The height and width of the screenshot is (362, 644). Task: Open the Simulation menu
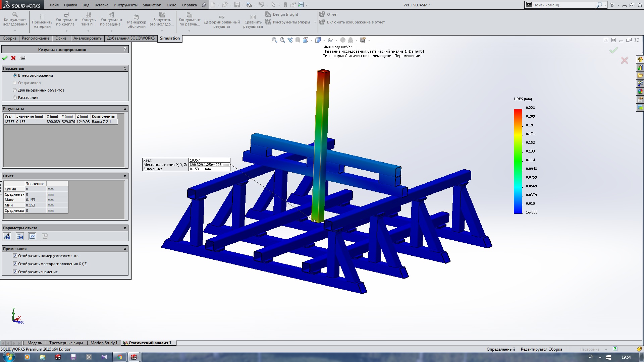[152, 5]
